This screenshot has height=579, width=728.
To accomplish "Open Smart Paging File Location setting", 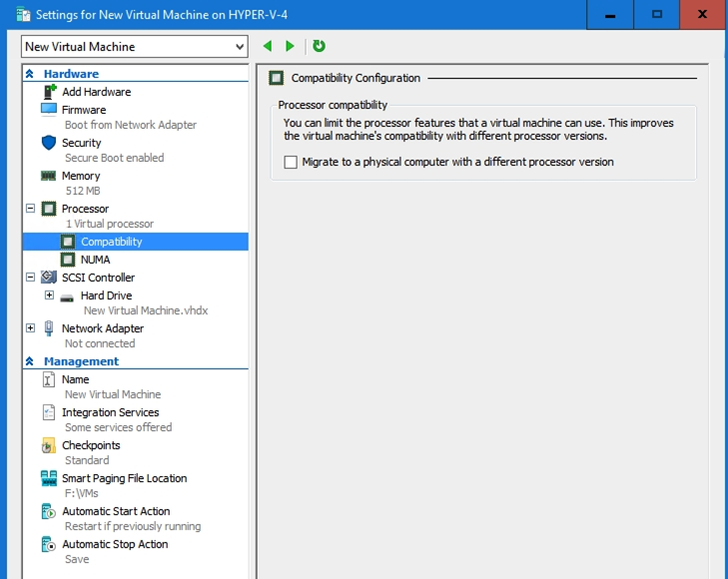I will [x=124, y=478].
